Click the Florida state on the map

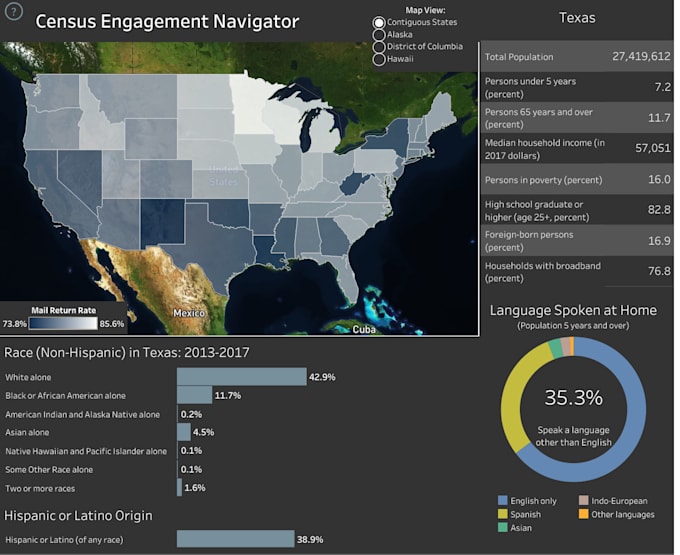tap(347, 278)
